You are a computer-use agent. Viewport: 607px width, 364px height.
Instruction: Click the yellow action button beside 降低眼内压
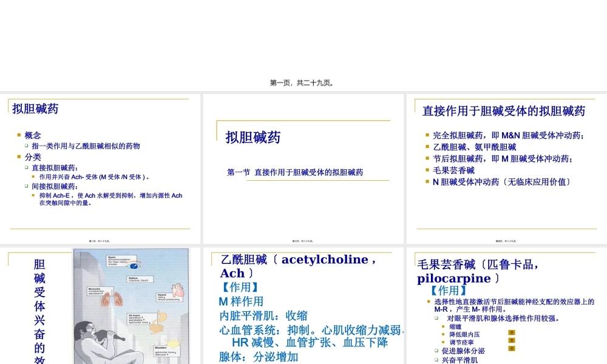(x=512, y=333)
